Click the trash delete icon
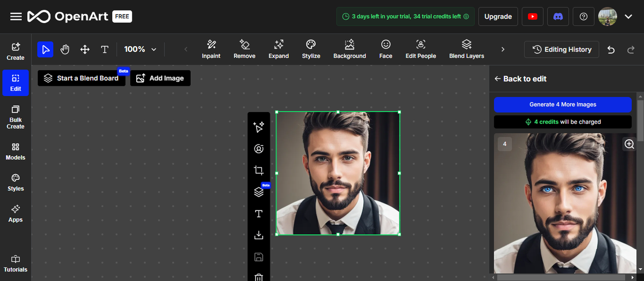 click(259, 277)
